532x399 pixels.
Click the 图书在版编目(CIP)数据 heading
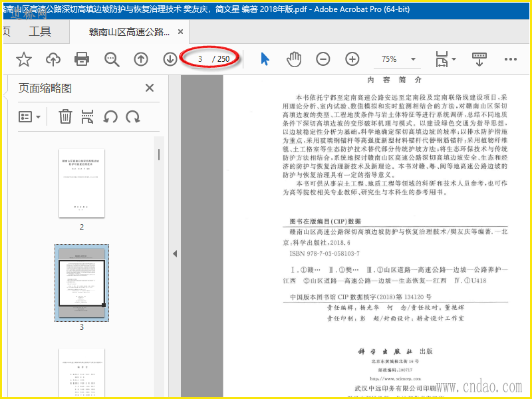coord(325,221)
